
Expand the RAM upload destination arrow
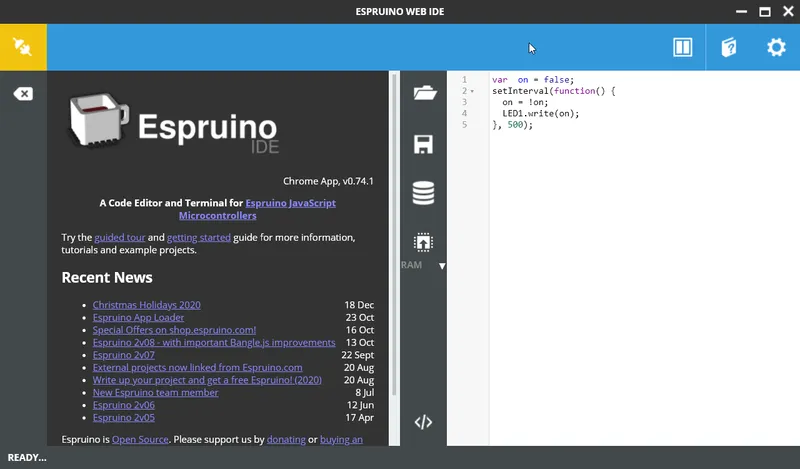[x=442, y=266]
